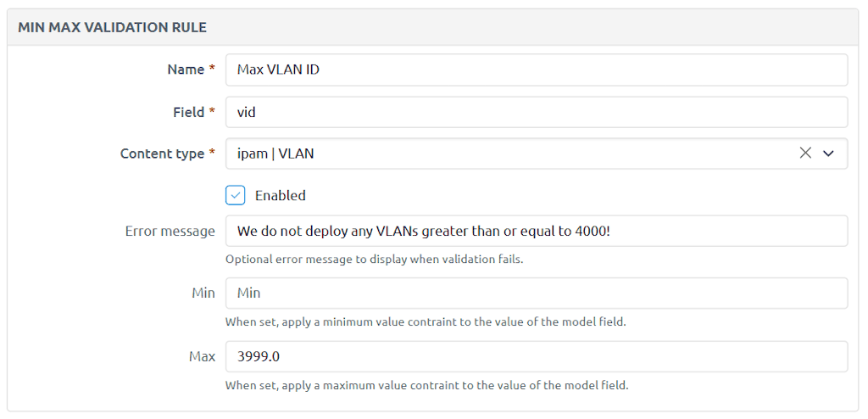Select the Error message text box

[536, 231]
